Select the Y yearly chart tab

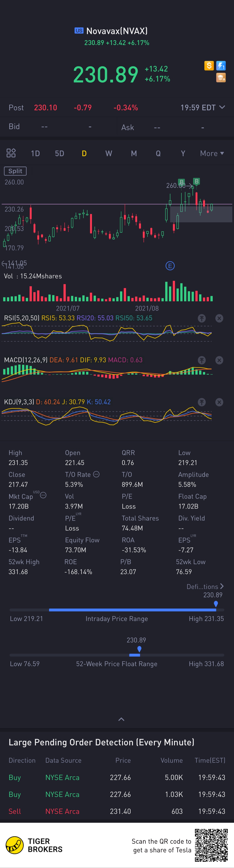click(x=183, y=153)
